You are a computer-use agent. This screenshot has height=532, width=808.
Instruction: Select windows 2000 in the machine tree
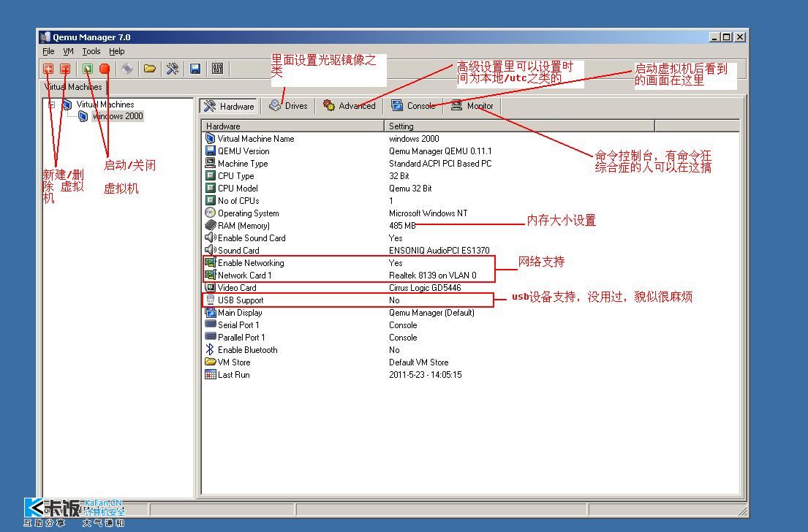tap(118, 116)
